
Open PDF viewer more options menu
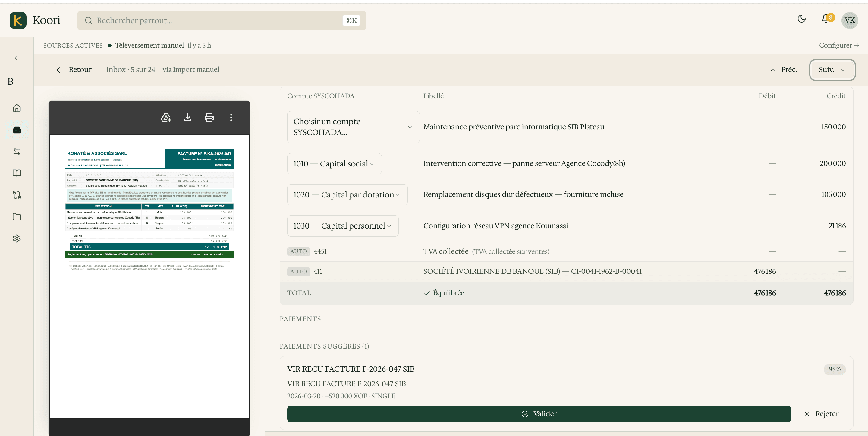231,117
